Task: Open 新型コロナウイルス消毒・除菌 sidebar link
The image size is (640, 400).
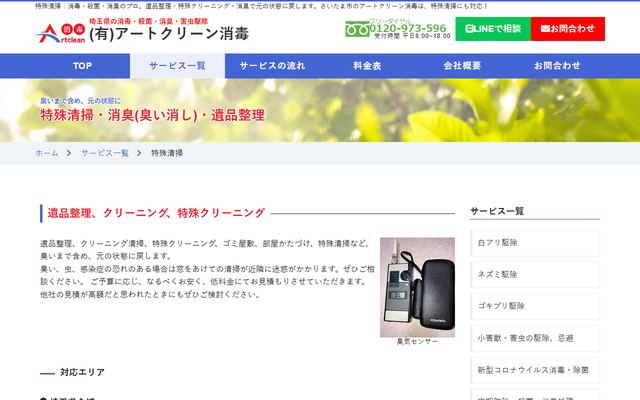Action: 535,370
